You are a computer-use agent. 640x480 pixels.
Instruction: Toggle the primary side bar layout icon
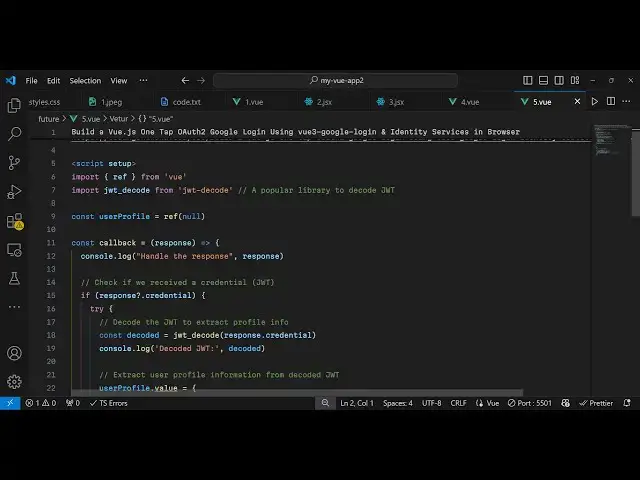(527, 80)
